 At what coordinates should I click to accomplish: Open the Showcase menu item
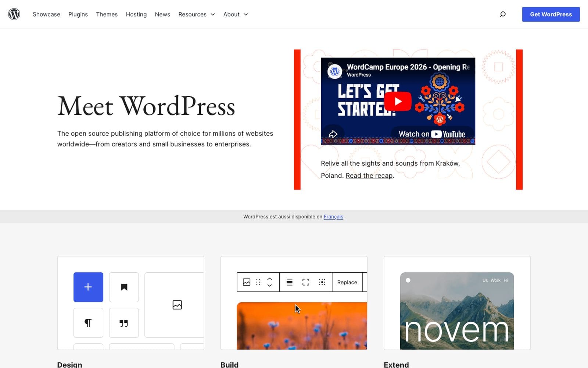(46, 14)
